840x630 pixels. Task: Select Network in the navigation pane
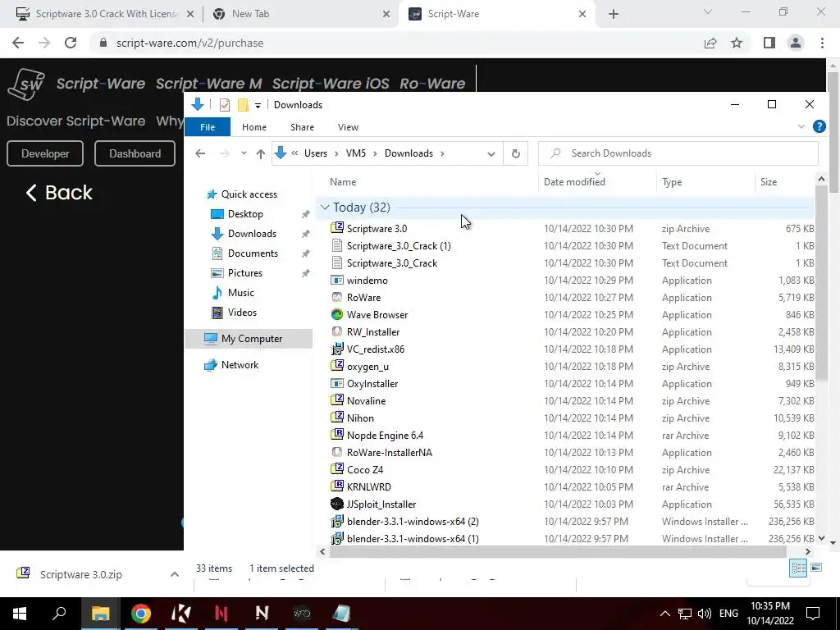[x=240, y=365]
